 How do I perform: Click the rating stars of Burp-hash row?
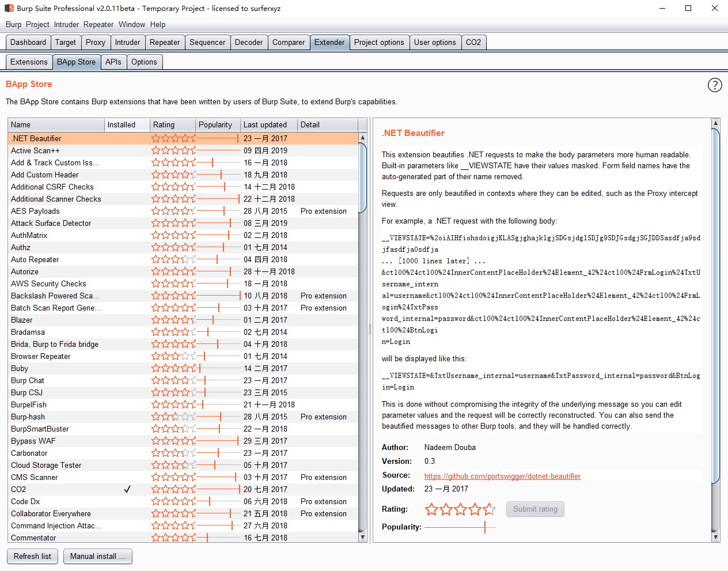[173, 417]
